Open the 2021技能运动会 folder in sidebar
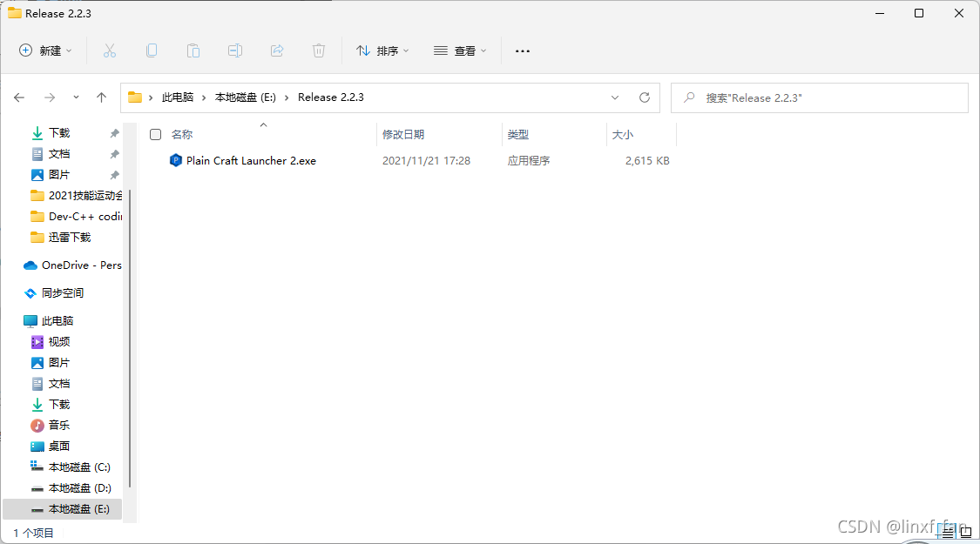The image size is (980, 544). pyautogui.click(x=77, y=196)
